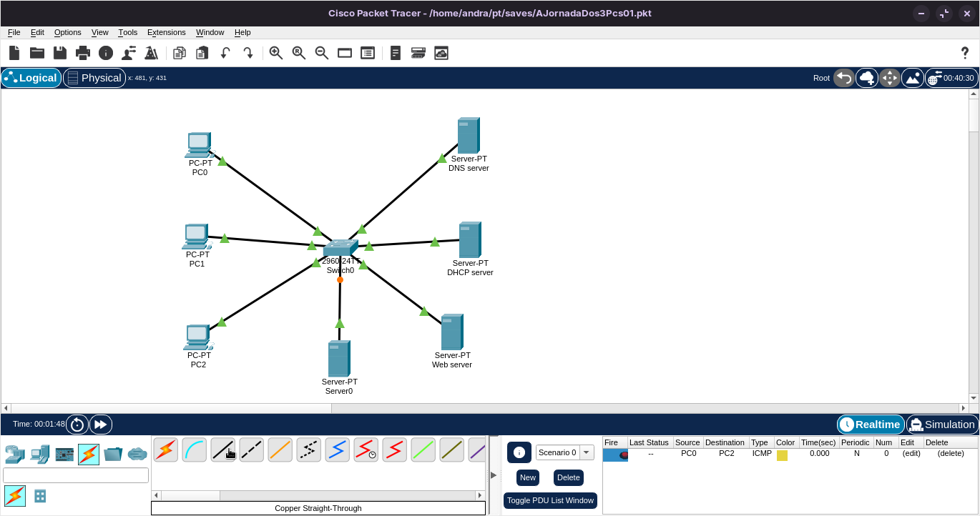This screenshot has width=980, height=516.
Task: Click the yellow PDU color swatch
Action: (782, 455)
